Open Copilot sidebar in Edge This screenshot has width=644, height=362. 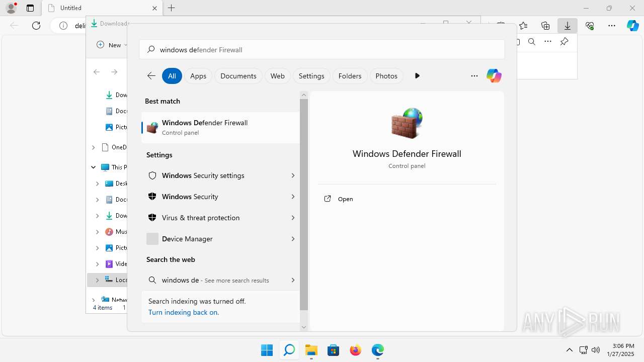[x=633, y=26]
